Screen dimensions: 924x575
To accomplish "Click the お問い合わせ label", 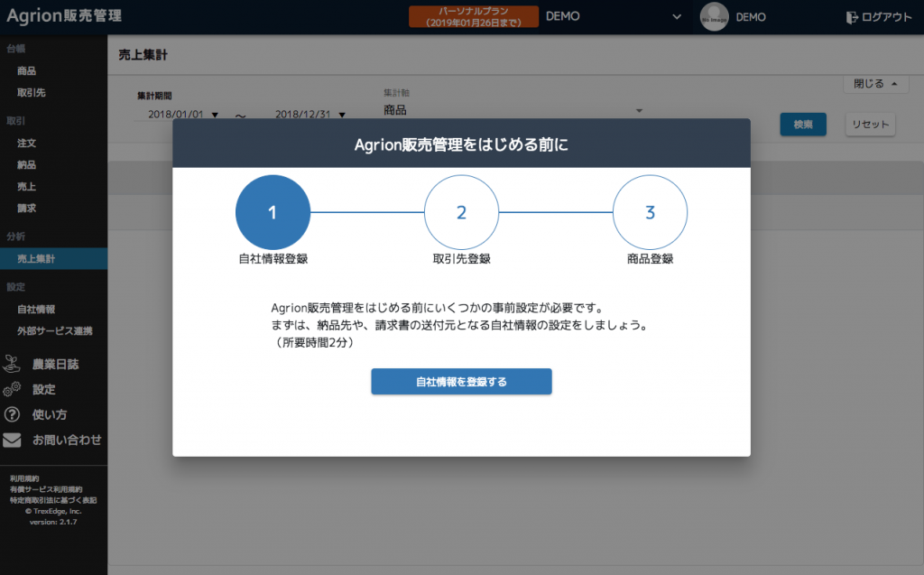I will 67,440.
